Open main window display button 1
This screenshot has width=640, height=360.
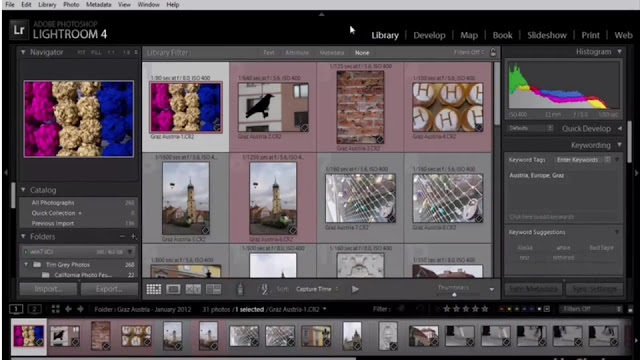click(16, 309)
